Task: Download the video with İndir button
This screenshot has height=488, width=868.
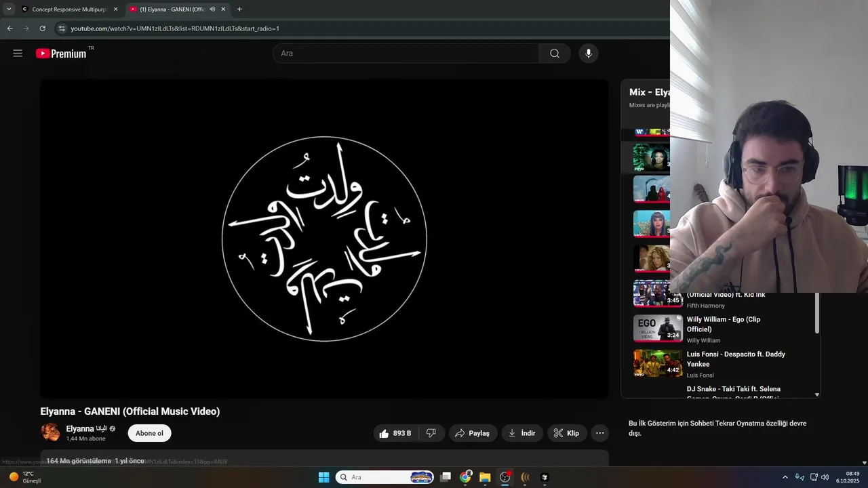Action: tap(522, 433)
